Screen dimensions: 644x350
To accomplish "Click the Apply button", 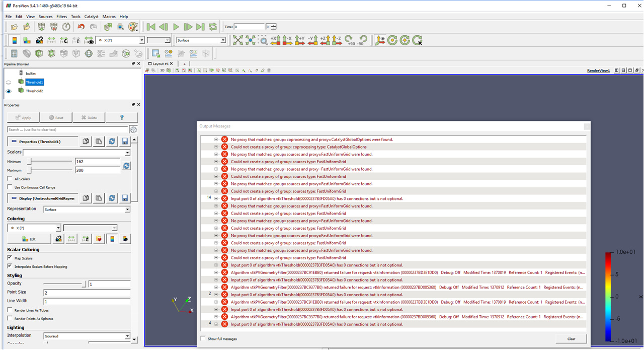I will point(23,117).
